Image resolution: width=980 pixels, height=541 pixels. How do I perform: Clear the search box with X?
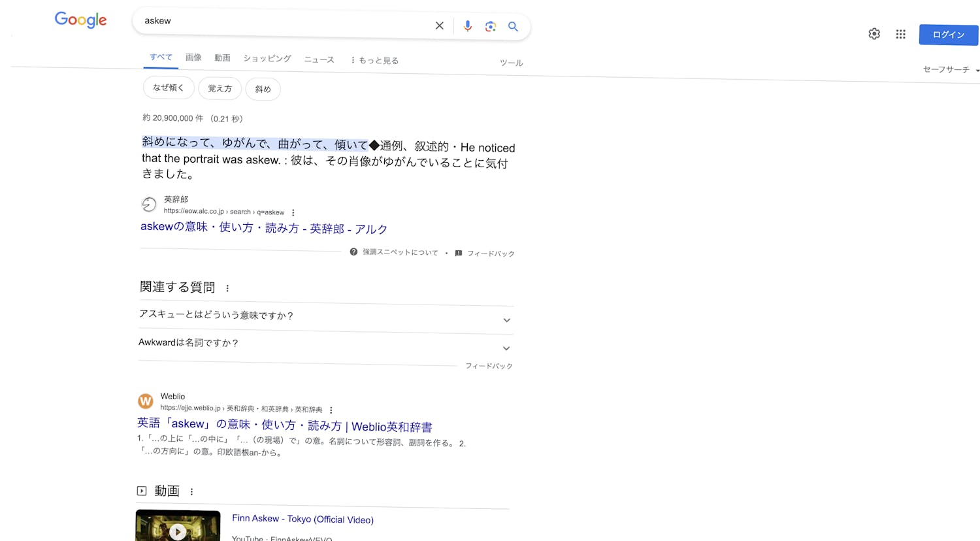pyautogui.click(x=440, y=25)
